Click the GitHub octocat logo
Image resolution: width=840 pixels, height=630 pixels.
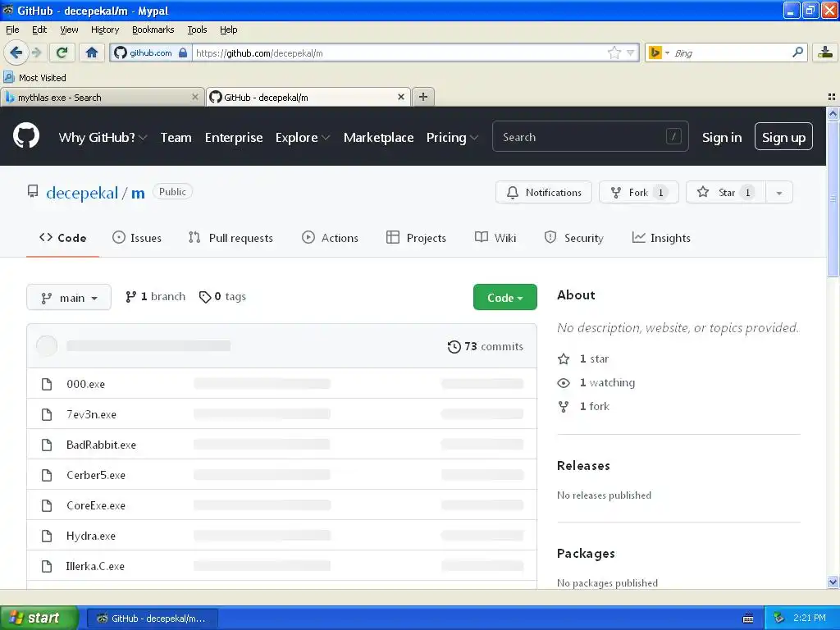pyautogui.click(x=26, y=135)
